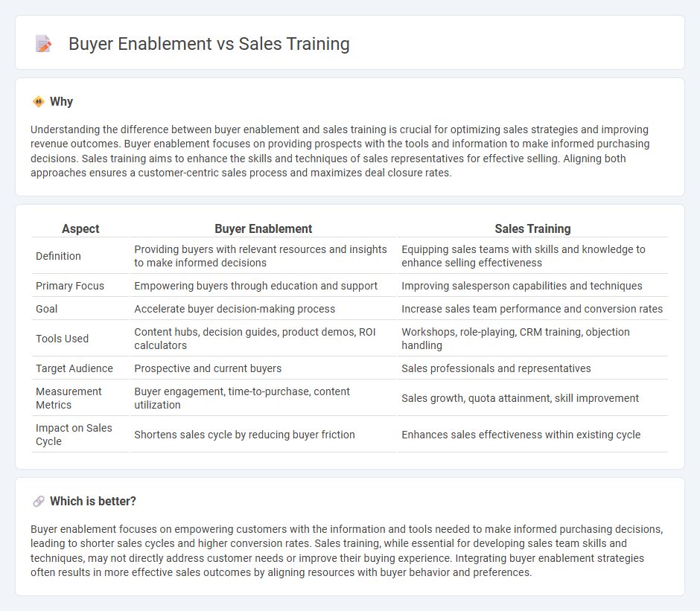
Task: Click the Which is better? heading
Action: click(x=93, y=501)
